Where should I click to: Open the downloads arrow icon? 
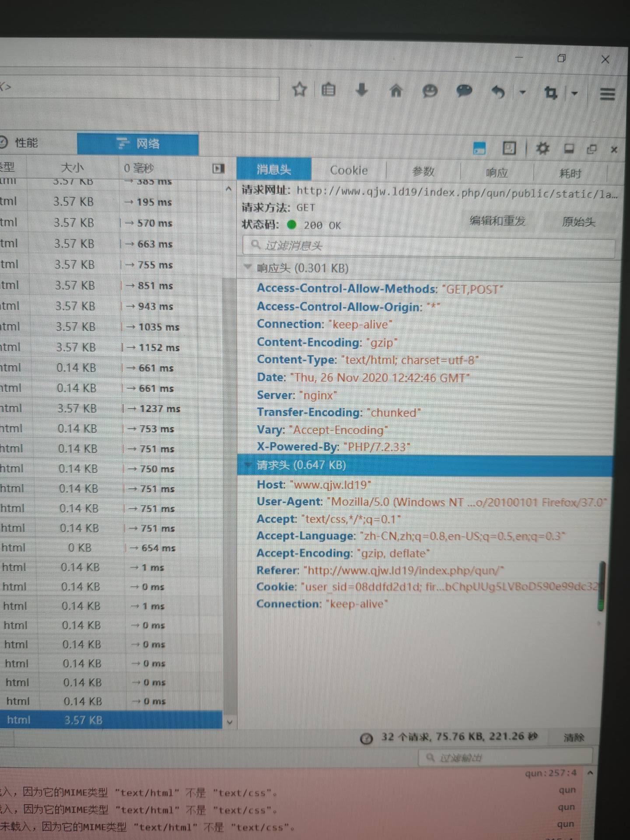click(x=361, y=90)
